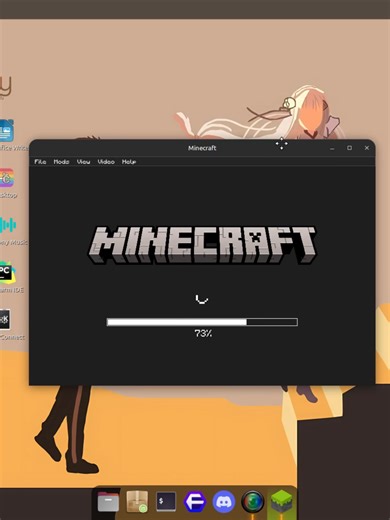Click the 73% loading percentage text
Screen dimensions: 390x520
click(x=203, y=333)
